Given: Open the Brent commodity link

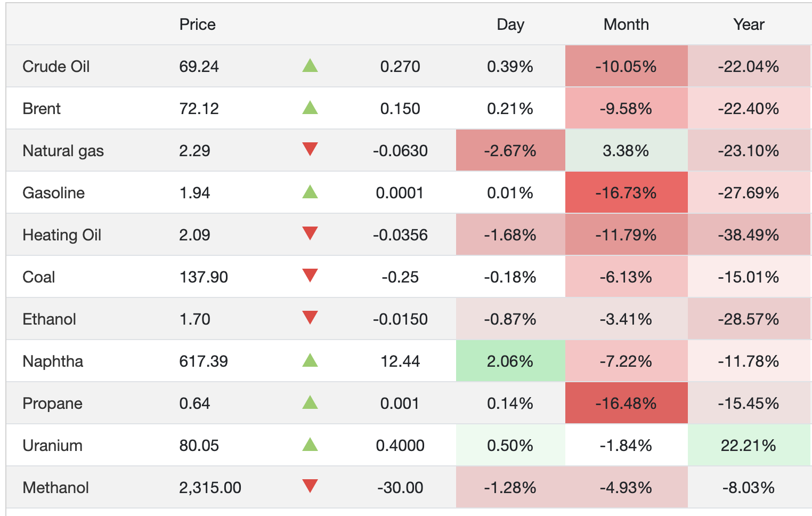Looking at the screenshot, I should (42, 109).
